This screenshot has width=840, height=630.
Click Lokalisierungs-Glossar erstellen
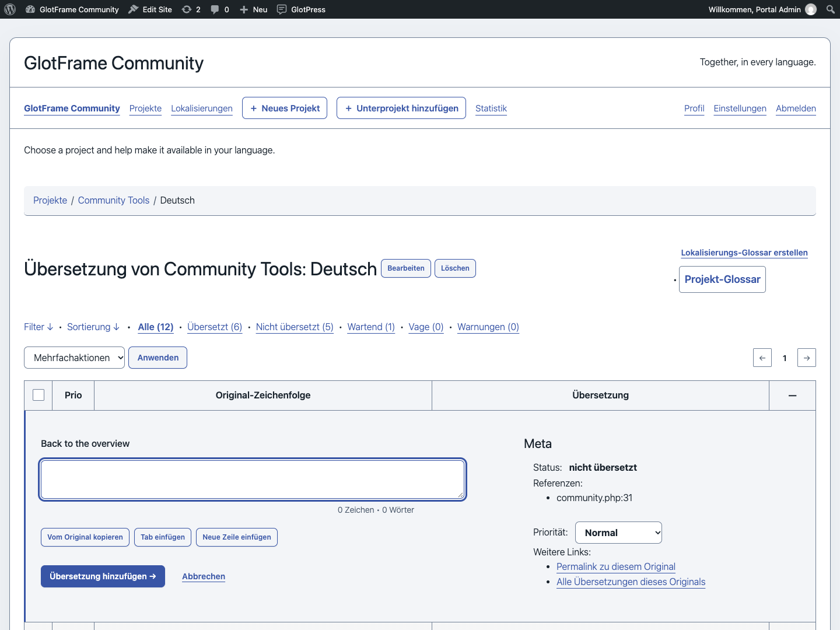click(x=744, y=253)
